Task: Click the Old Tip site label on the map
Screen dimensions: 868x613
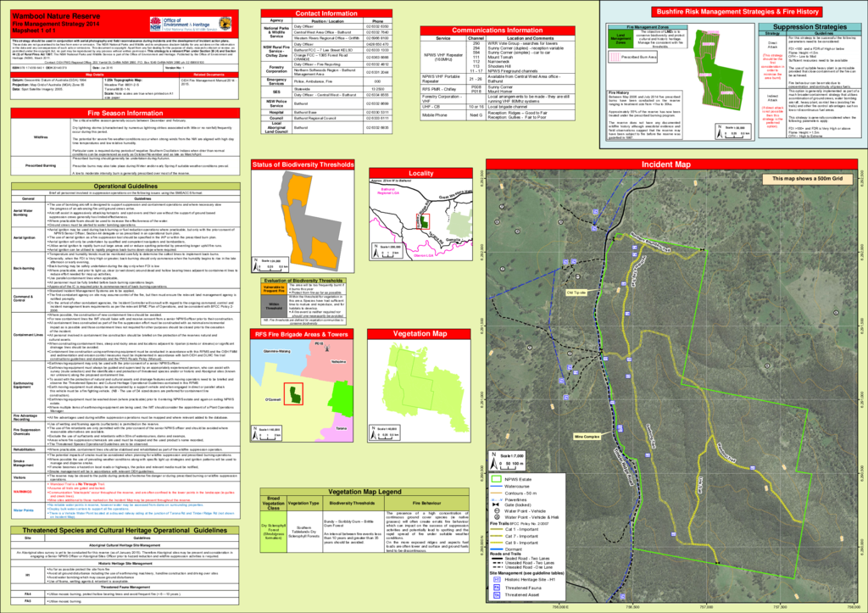Action: 576,293
